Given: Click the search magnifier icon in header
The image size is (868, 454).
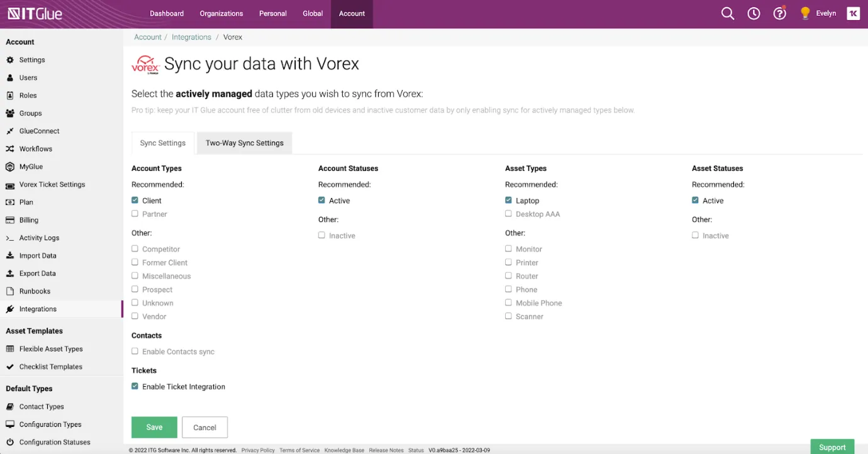Looking at the screenshot, I should pos(727,14).
